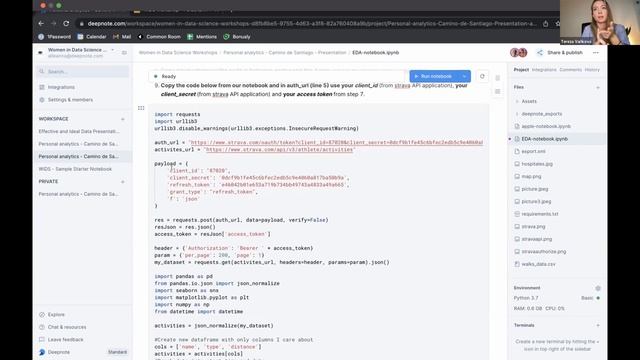Expand the deepnote_exports folder
This screenshot has height=360, width=640.
tap(542, 114)
